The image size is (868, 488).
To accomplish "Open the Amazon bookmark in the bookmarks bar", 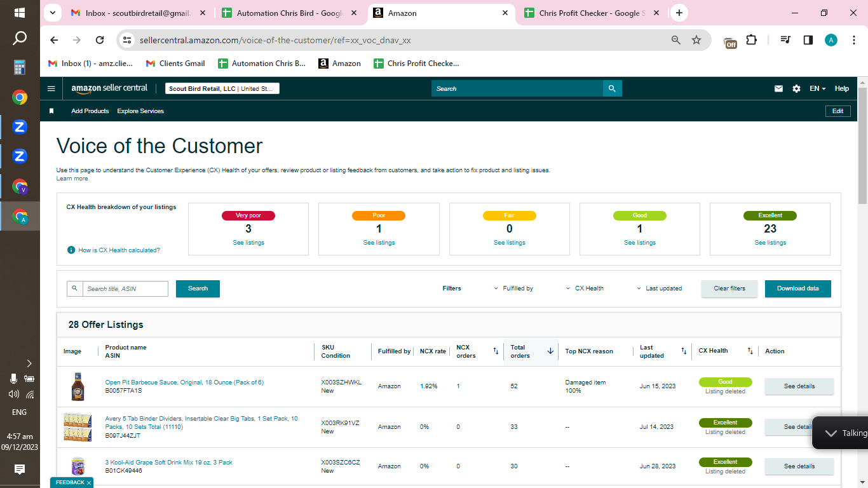I will 340,64.
